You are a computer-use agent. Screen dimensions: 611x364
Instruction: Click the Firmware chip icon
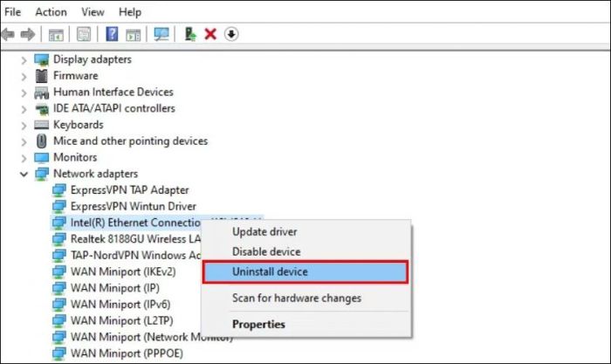point(41,76)
